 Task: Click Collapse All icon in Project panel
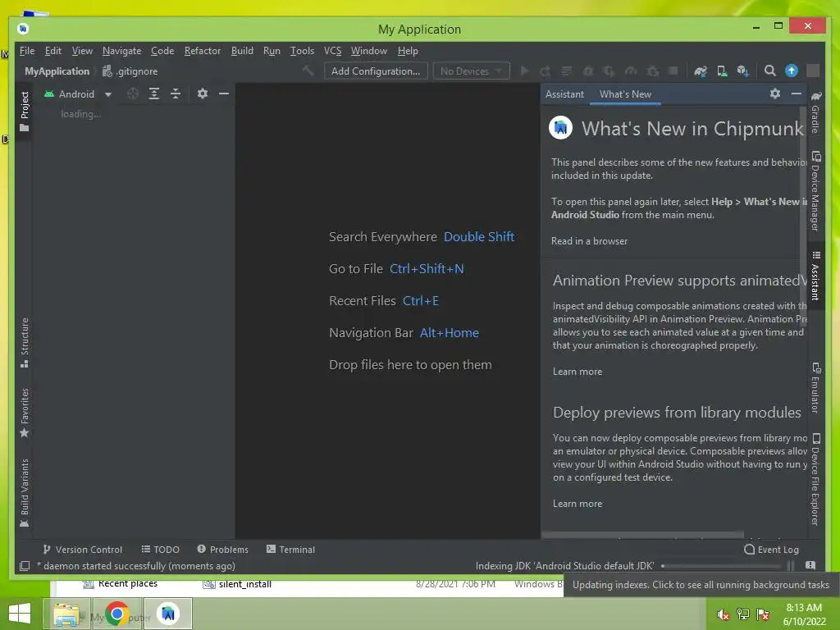176,94
